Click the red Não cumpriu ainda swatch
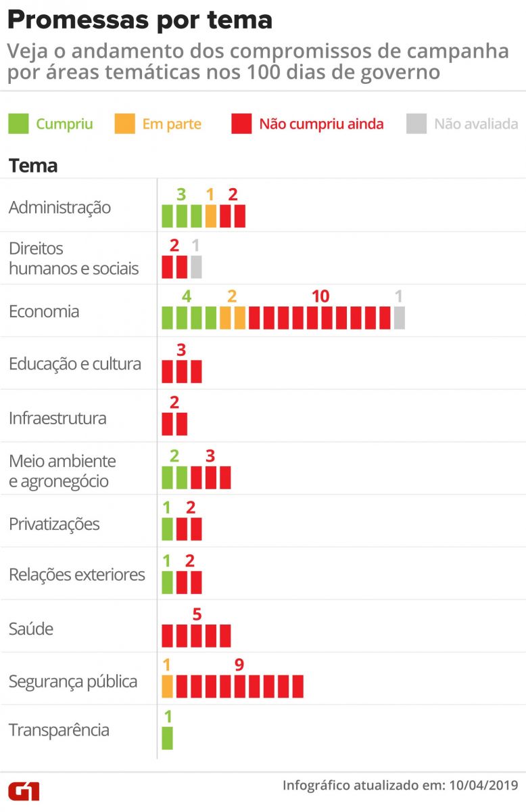Viewport: 526px width, 812px height. (x=241, y=124)
